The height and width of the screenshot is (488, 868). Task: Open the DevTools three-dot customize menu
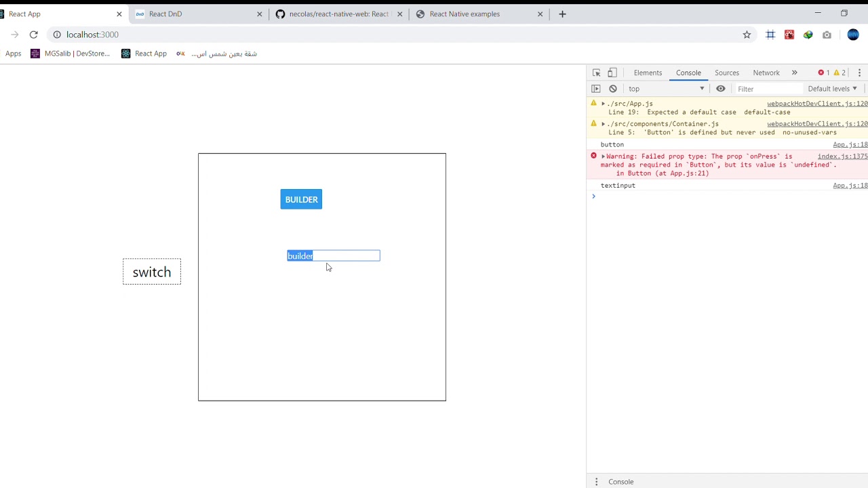tap(859, 73)
